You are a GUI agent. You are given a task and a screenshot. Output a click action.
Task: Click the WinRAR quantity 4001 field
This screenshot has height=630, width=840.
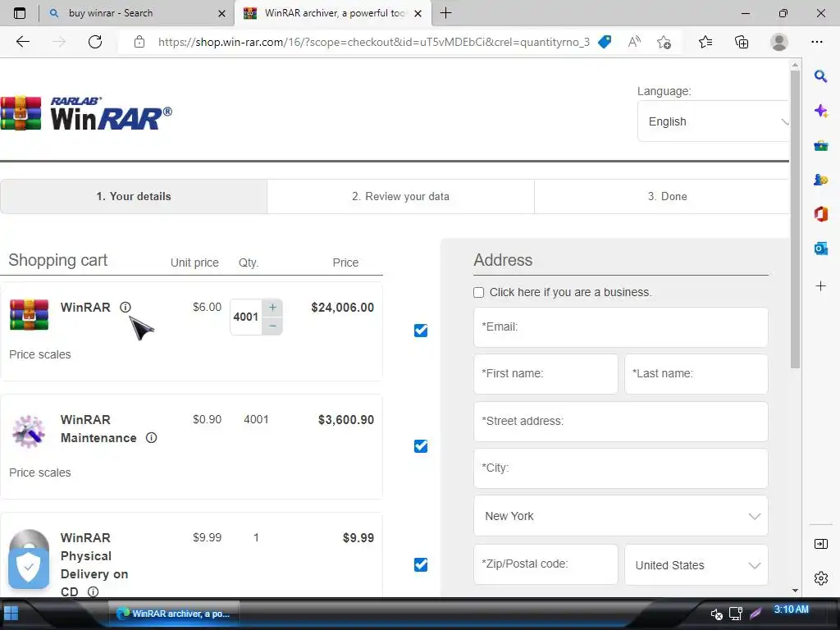click(x=246, y=317)
